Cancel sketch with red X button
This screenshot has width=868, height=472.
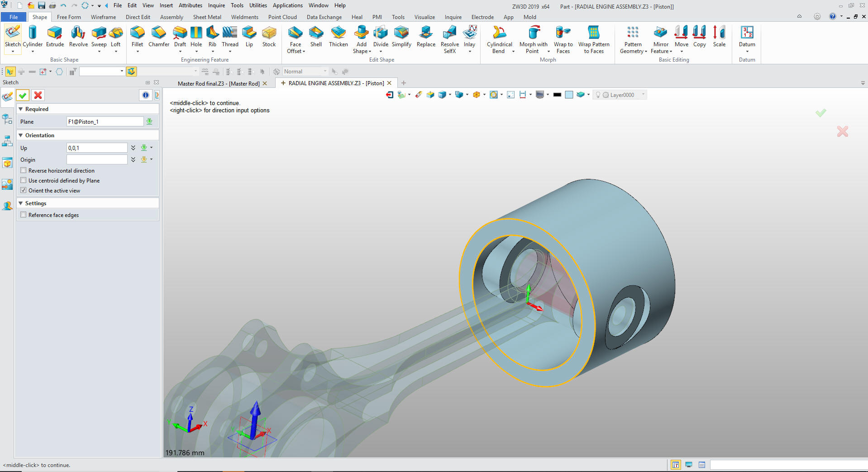pyautogui.click(x=38, y=95)
